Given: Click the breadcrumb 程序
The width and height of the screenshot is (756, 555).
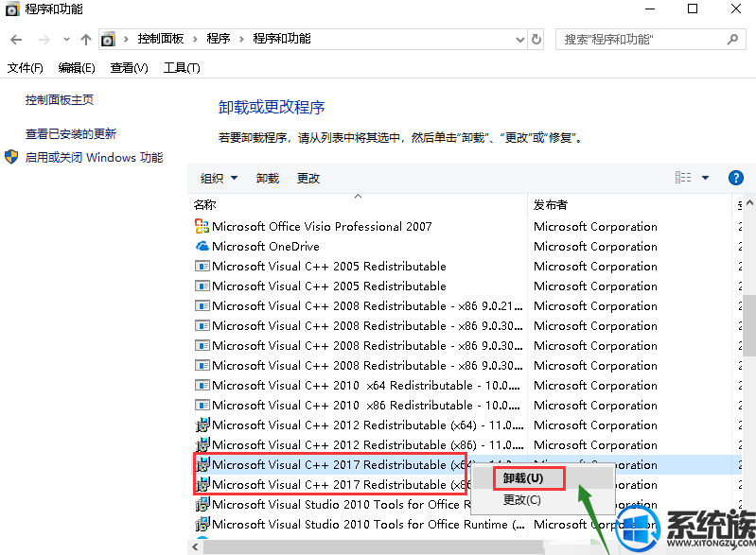Looking at the screenshot, I should pos(219,39).
